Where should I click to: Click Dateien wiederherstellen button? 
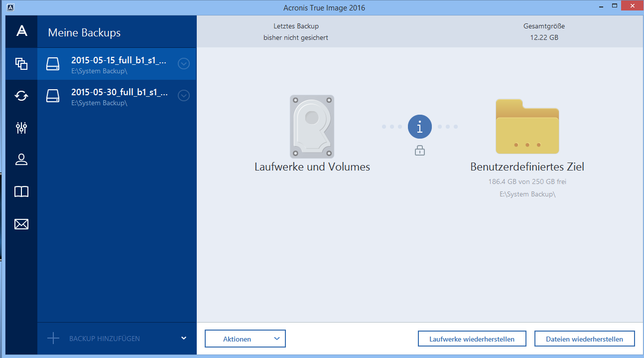pos(584,339)
